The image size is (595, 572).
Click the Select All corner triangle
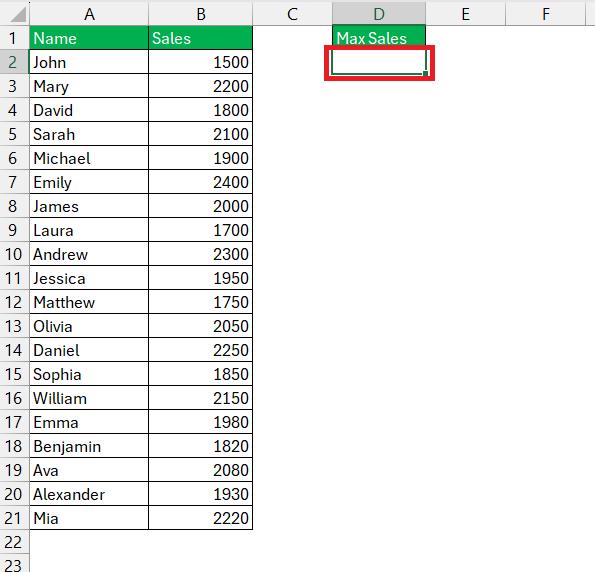pos(17,14)
